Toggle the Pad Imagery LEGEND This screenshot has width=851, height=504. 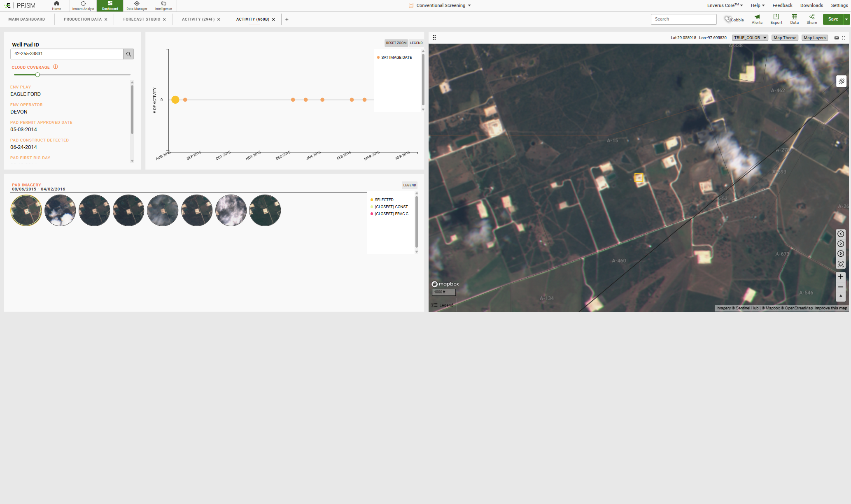(x=409, y=185)
